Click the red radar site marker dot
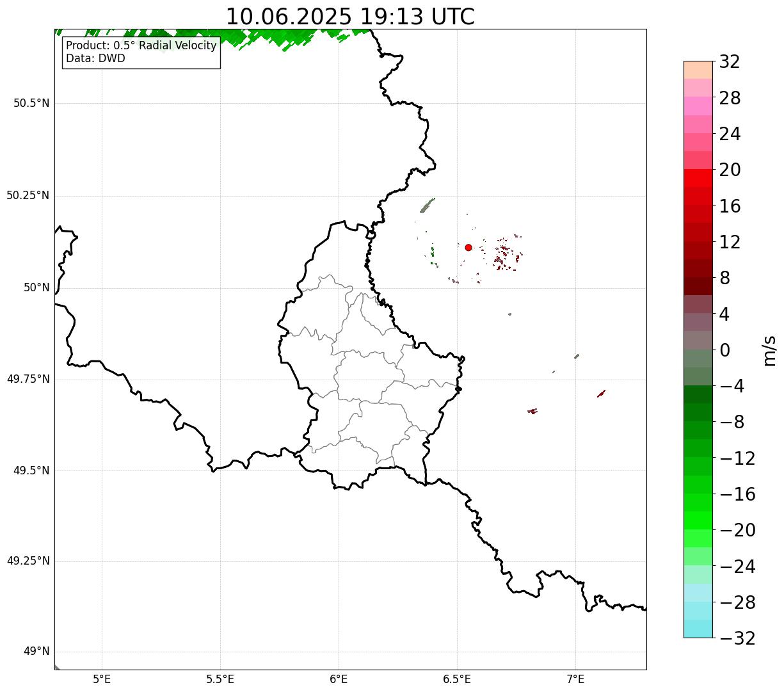 point(468,247)
